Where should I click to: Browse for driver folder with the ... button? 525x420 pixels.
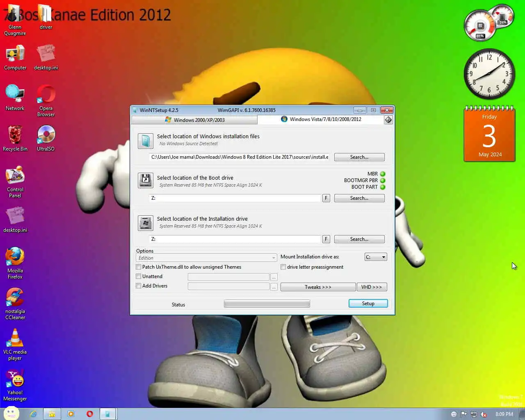pos(274,287)
